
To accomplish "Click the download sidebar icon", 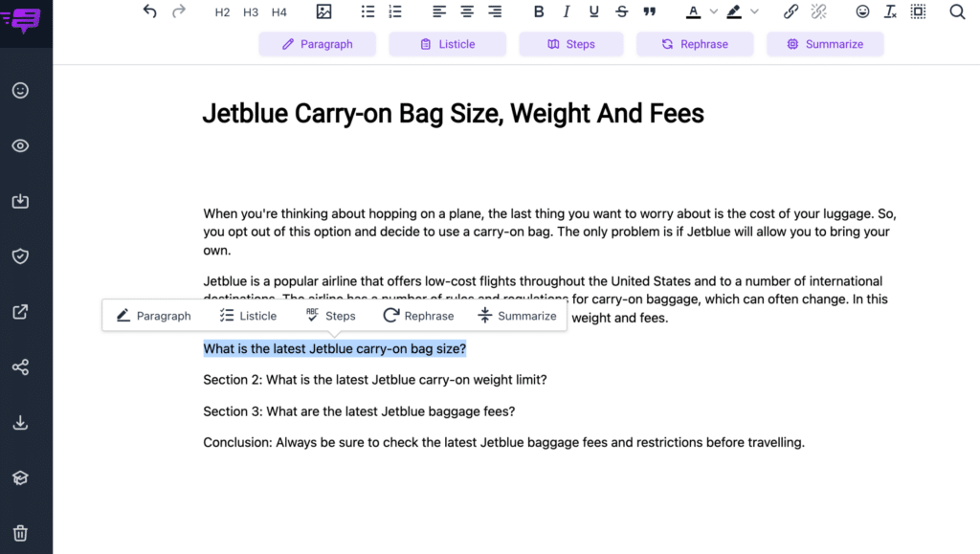I will (x=20, y=423).
